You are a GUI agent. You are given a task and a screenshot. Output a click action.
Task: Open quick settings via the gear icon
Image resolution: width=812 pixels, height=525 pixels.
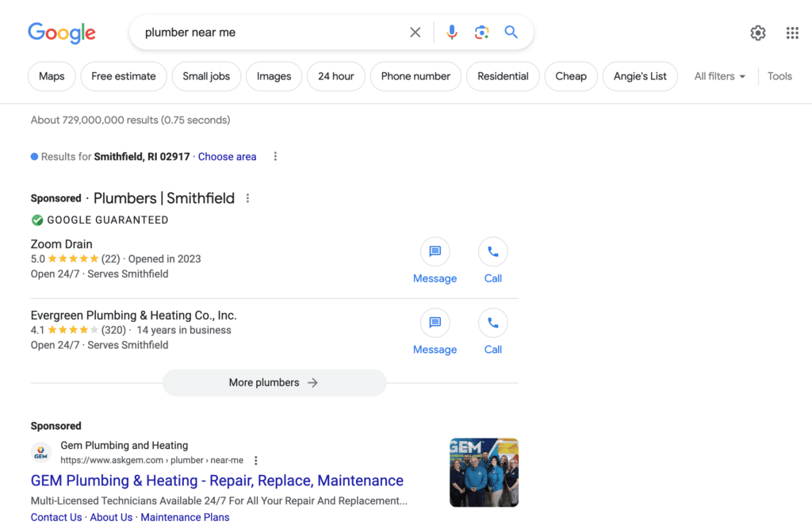tap(757, 33)
